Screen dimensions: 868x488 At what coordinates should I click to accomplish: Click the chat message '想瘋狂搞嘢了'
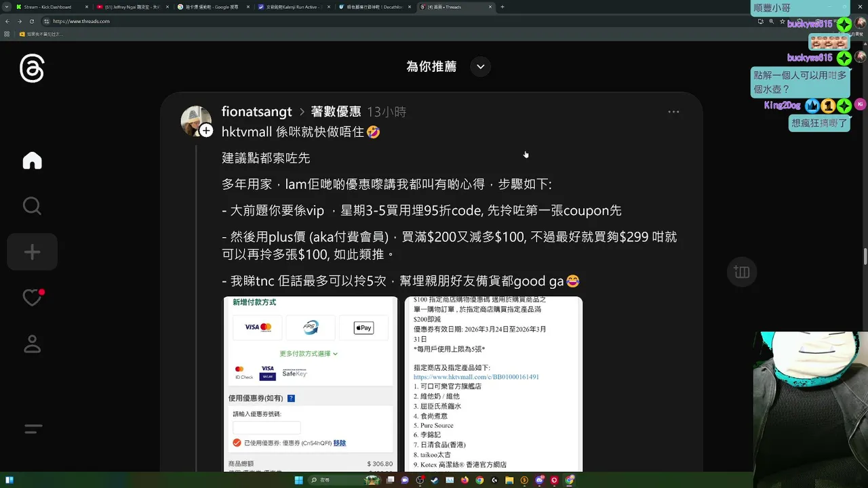(819, 123)
